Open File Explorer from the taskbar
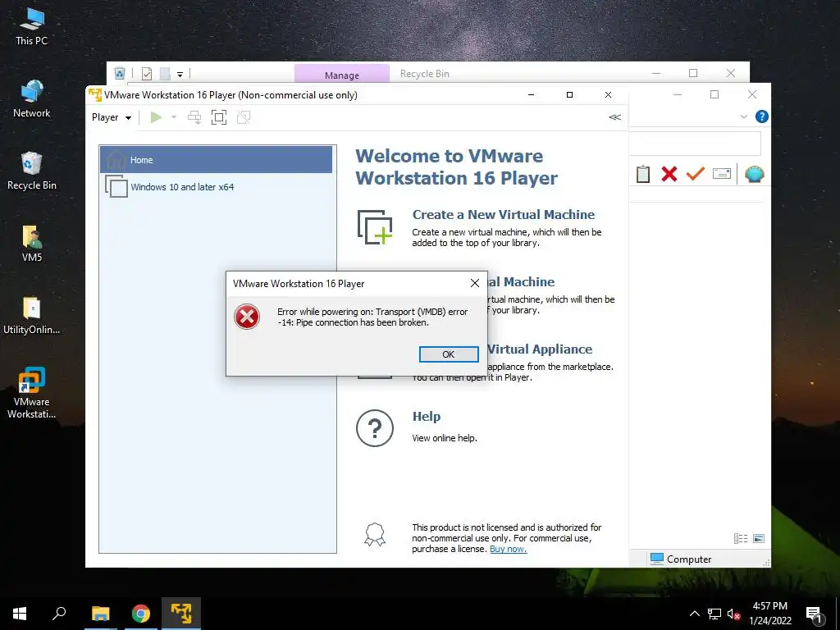 pyautogui.click(x=100, y=614)
